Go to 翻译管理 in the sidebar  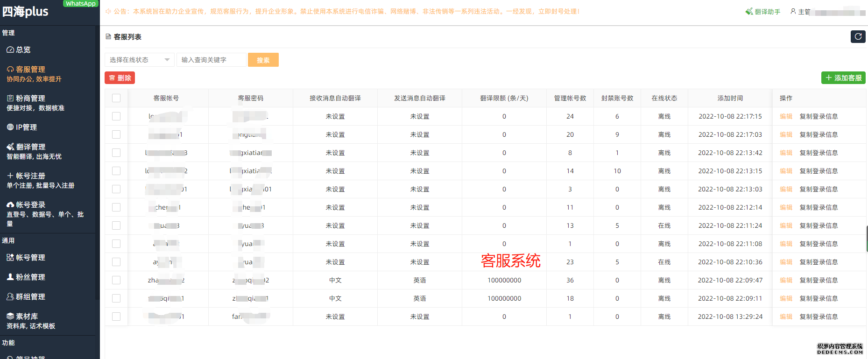click(31, 147)
